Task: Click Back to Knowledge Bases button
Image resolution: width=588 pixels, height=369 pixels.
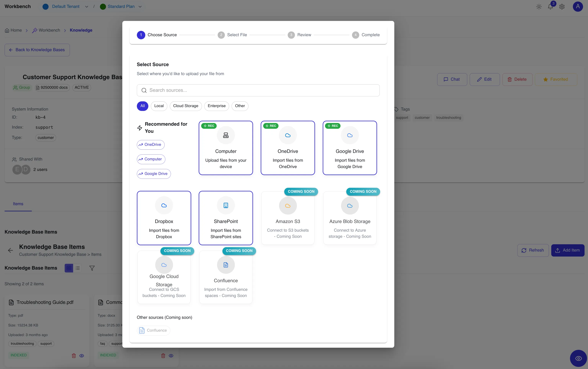Action: click(x=37, y=50)
